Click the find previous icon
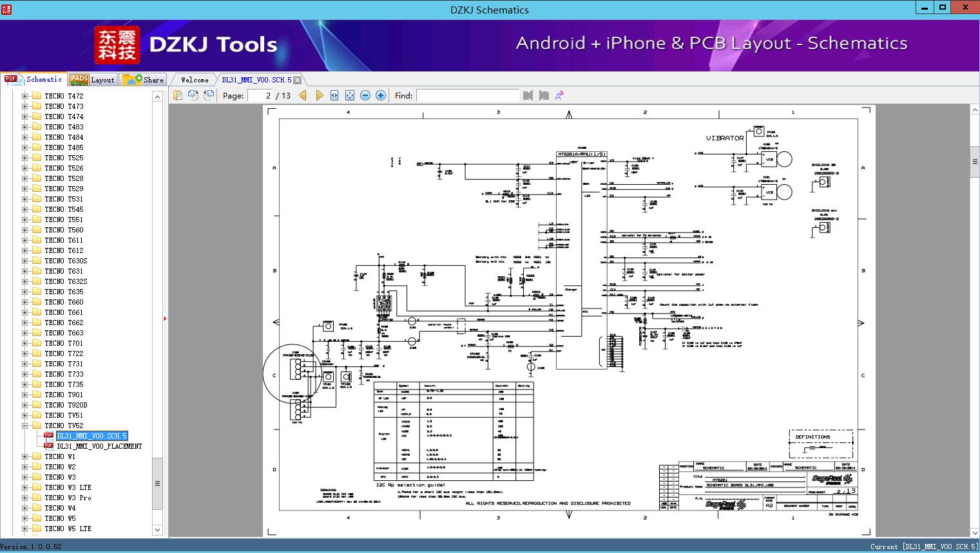Viewport: 980px width, 553px height. pyautogui.click(x=528, y=95)
